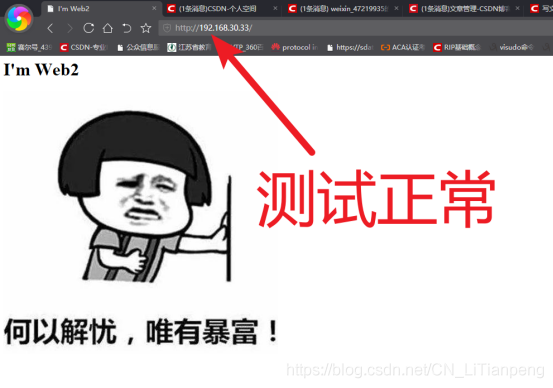Viewport: 553px width, 388px height.
Task: Go back with the back arrow
Action: pos(50,28)
